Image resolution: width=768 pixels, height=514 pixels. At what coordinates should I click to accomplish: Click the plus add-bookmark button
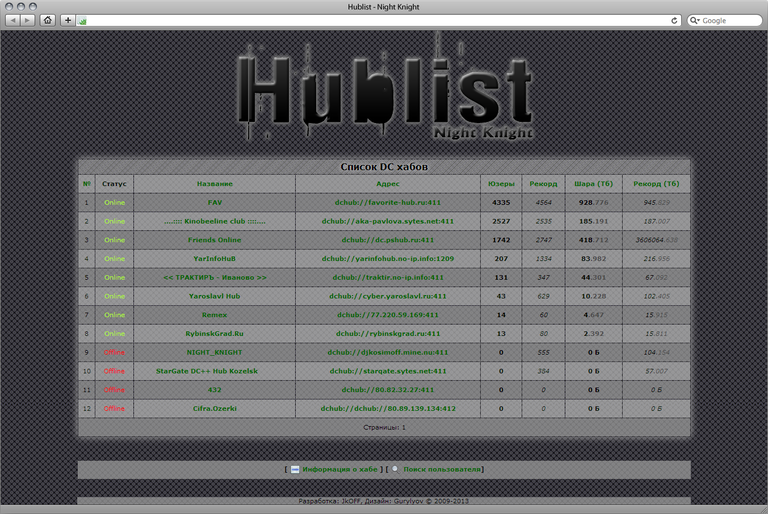[x=67, y=20]
